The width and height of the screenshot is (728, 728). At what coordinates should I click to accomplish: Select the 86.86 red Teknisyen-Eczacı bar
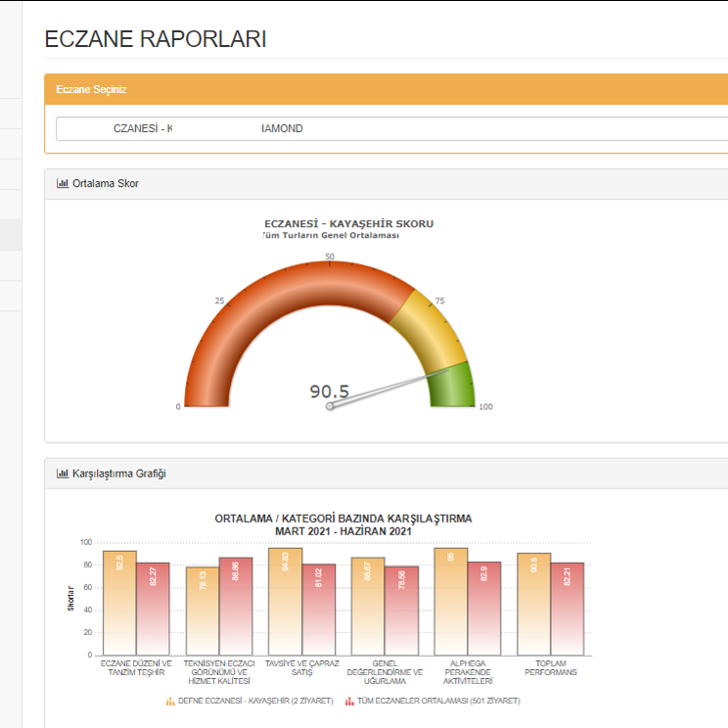[236, 607]
